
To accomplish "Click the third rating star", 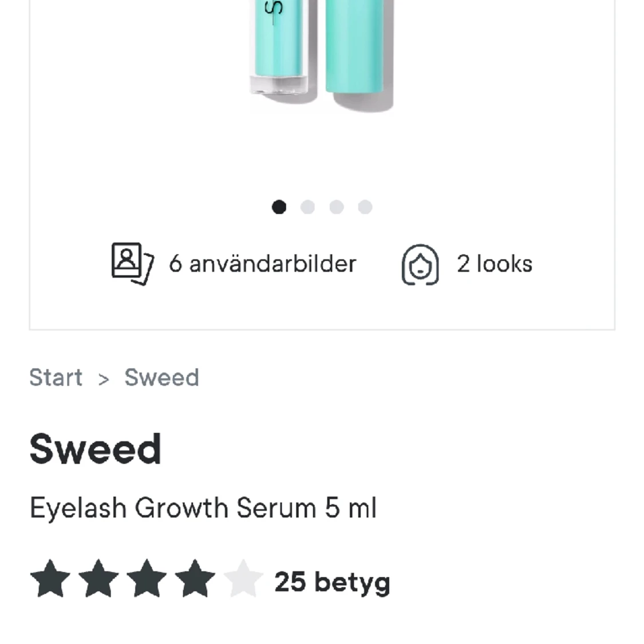I will [147, 578].
